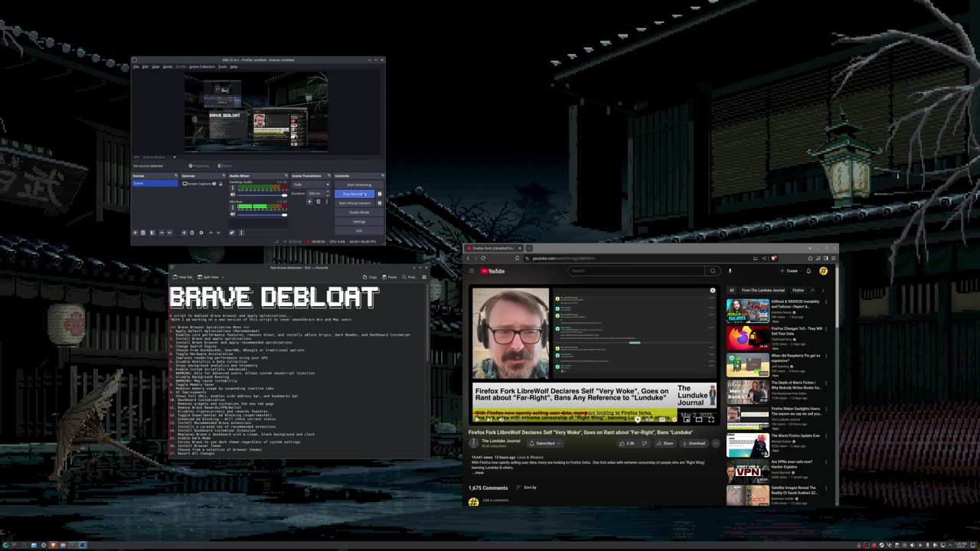Click the YouTube logo
980x551 pixels.
pyautogui.click(x=492, y=271)
